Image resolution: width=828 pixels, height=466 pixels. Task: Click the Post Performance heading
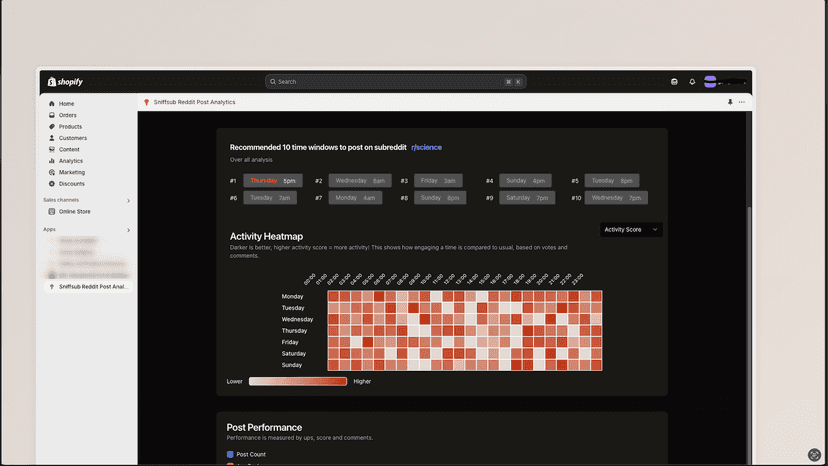(x=264, y=427)
